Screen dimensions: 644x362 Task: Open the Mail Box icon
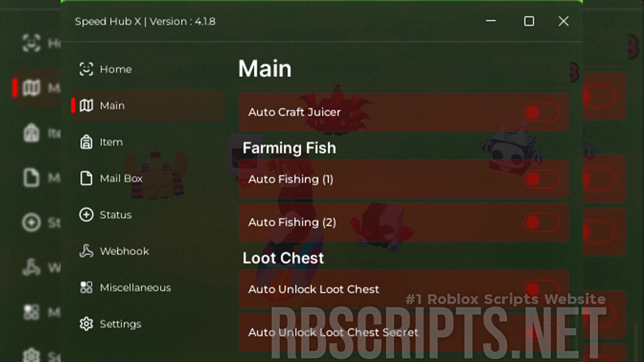coord(86,178)
